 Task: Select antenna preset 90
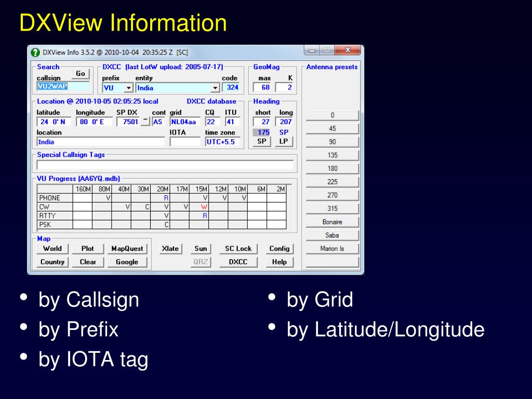332,142
